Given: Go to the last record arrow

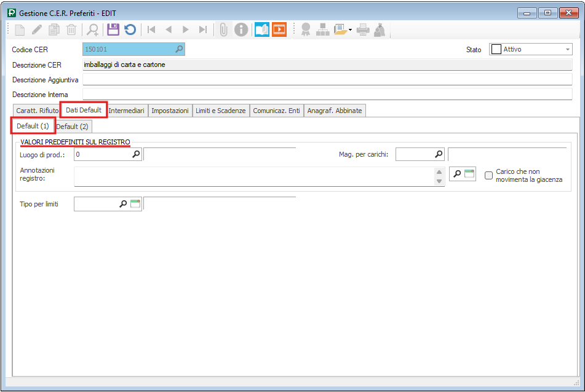Looking at the screenshot, I should (202, 29).
